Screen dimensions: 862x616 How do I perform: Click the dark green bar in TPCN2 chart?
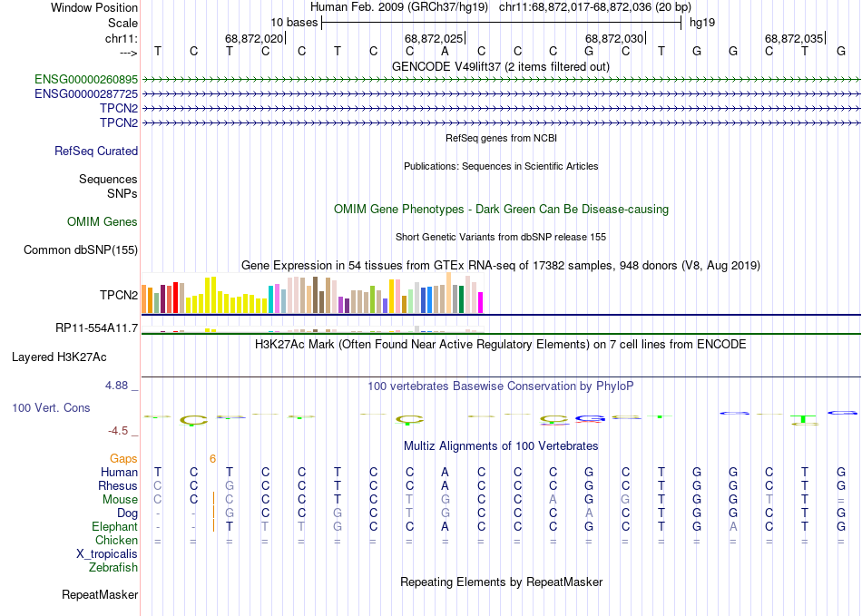[461, 299]
